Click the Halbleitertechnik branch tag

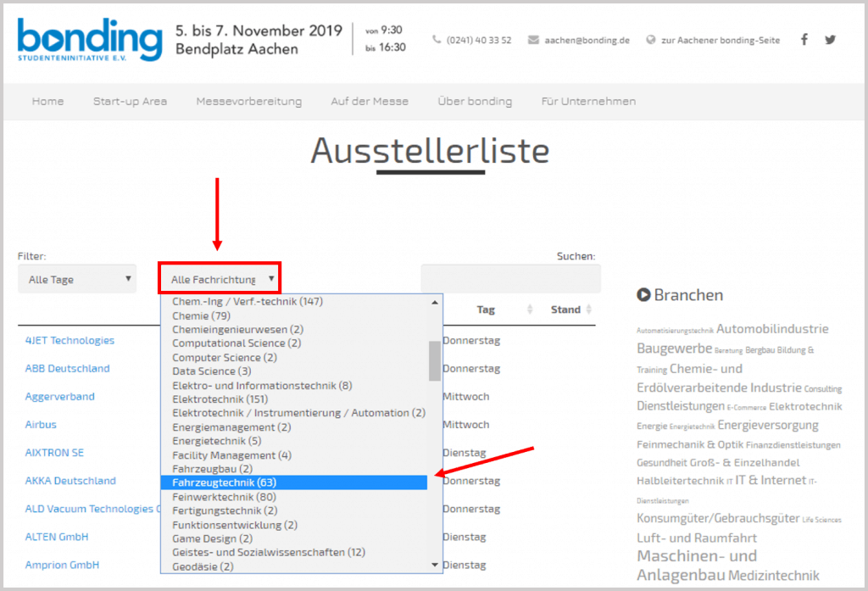point(681,481)
